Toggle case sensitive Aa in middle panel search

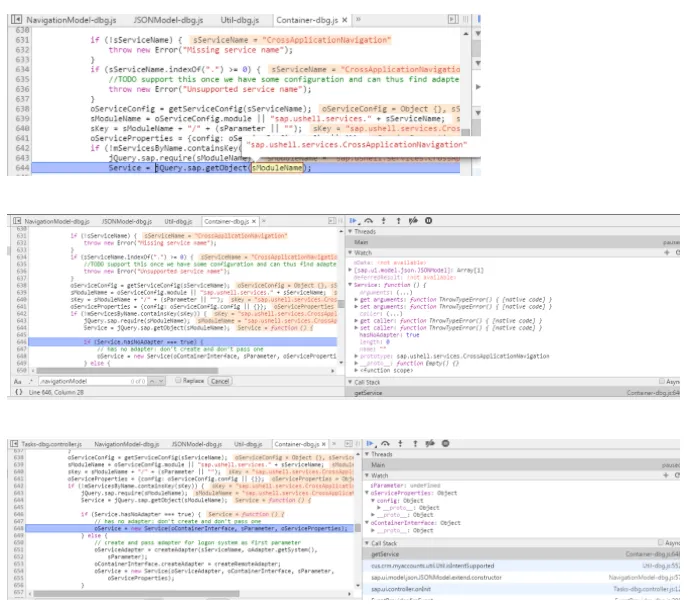[18, 381]
